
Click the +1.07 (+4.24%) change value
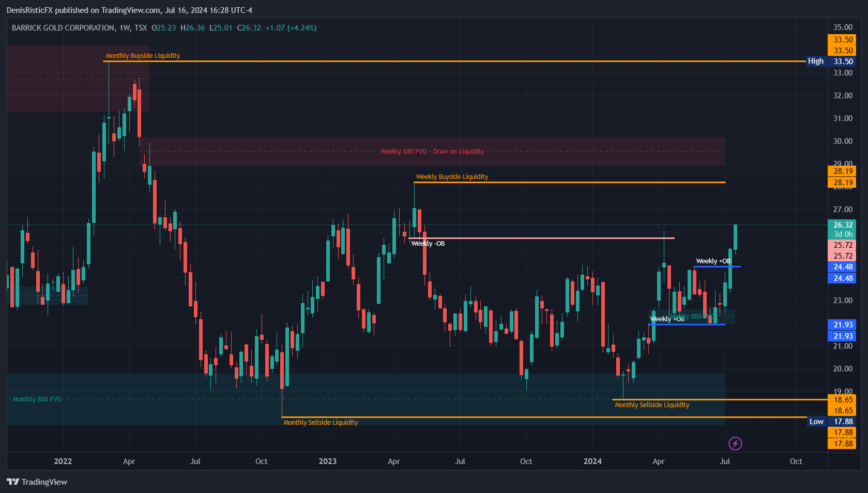click(291, 28)
